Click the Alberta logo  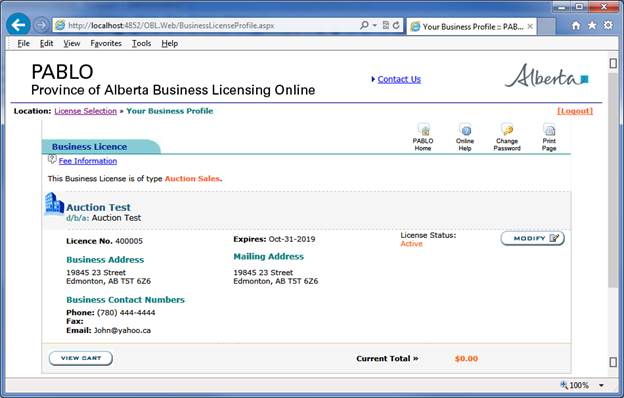tap(547, 76)
